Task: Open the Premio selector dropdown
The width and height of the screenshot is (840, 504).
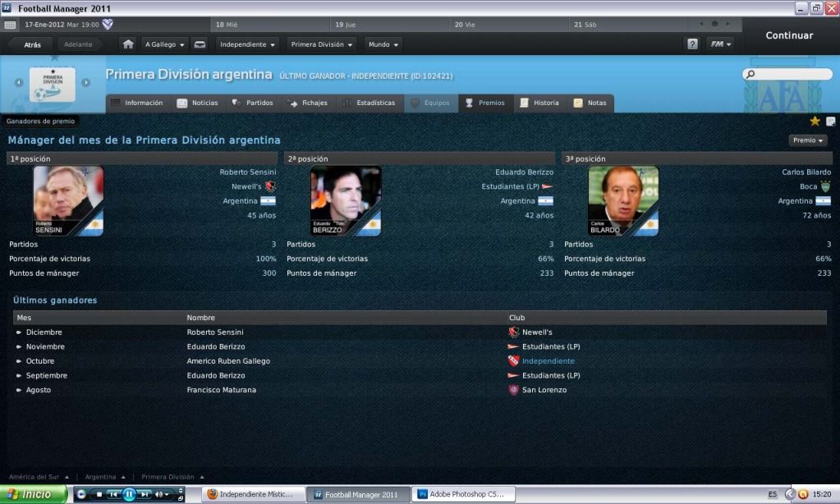Action: click(808, 140)
